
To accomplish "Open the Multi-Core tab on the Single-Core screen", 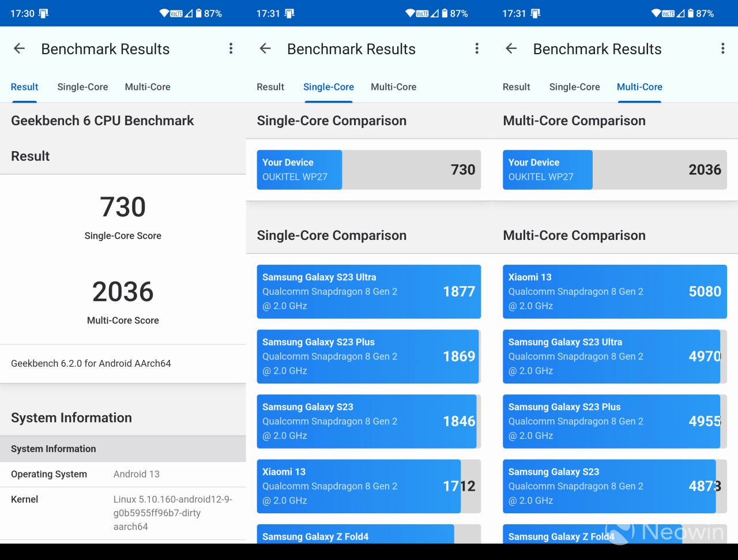I will 394,87.
